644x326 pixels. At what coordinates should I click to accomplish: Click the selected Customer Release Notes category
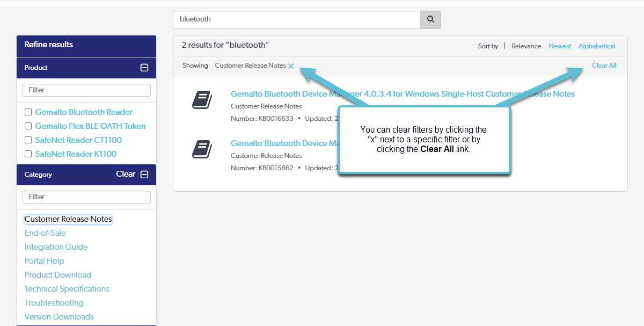click(x=68, y=219)
